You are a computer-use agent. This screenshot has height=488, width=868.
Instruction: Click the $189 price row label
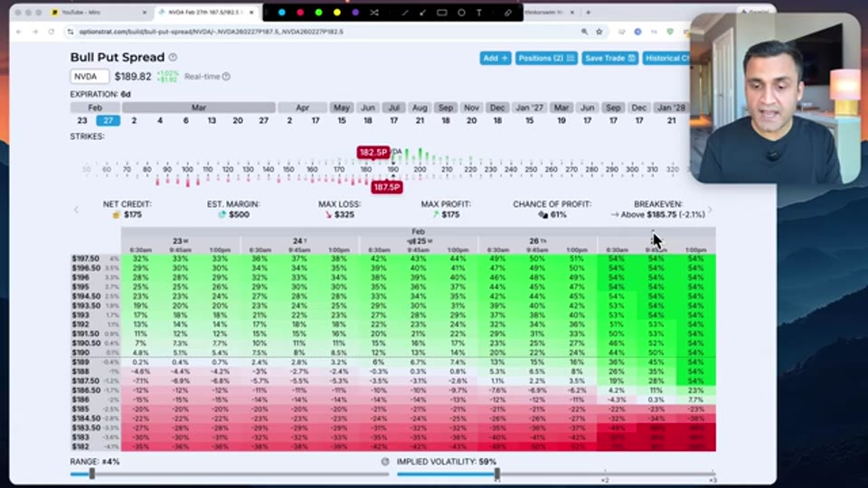[x=80, y=361]
